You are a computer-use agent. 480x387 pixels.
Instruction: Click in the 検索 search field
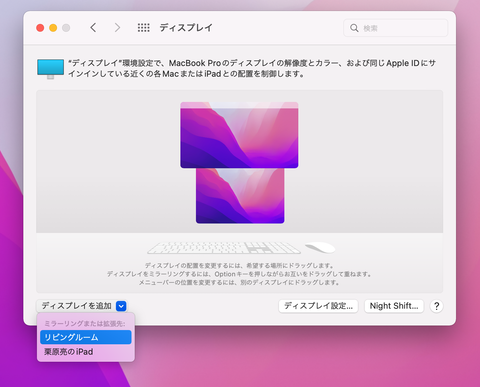tap(395, 28)
